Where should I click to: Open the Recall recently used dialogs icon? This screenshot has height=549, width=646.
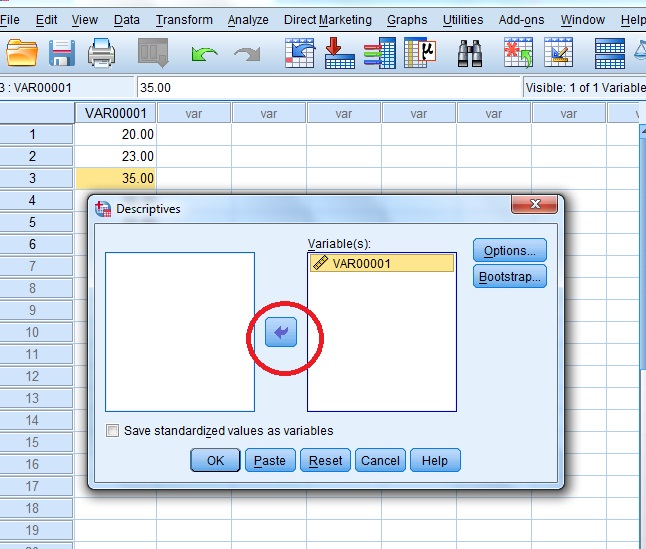pyautogui.click(x=153, y=52)
